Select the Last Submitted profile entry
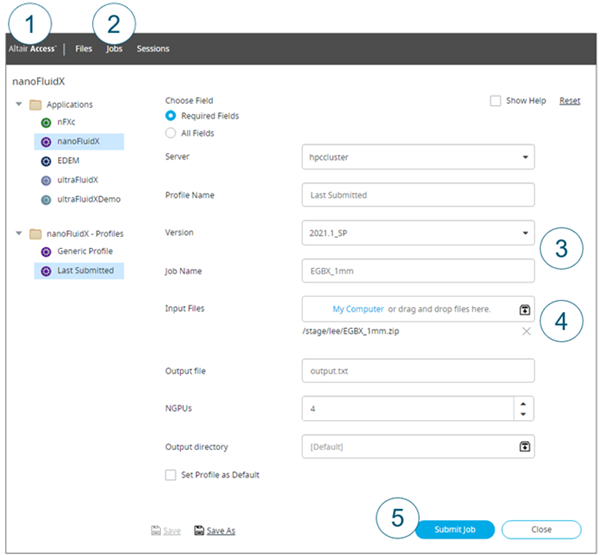Viewport: 600px width, 555px height. point(85,271)
